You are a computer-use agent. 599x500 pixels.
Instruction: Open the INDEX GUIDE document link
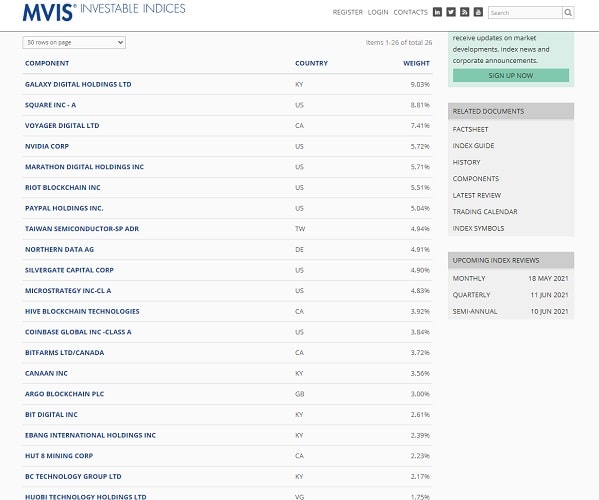473,146
